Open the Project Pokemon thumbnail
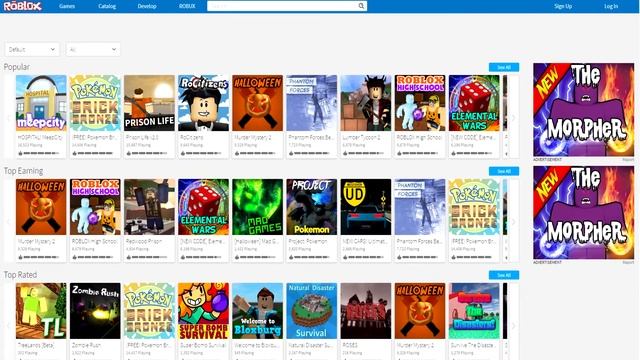The width and height of the screenshot is (640, 360). [312, 207]
